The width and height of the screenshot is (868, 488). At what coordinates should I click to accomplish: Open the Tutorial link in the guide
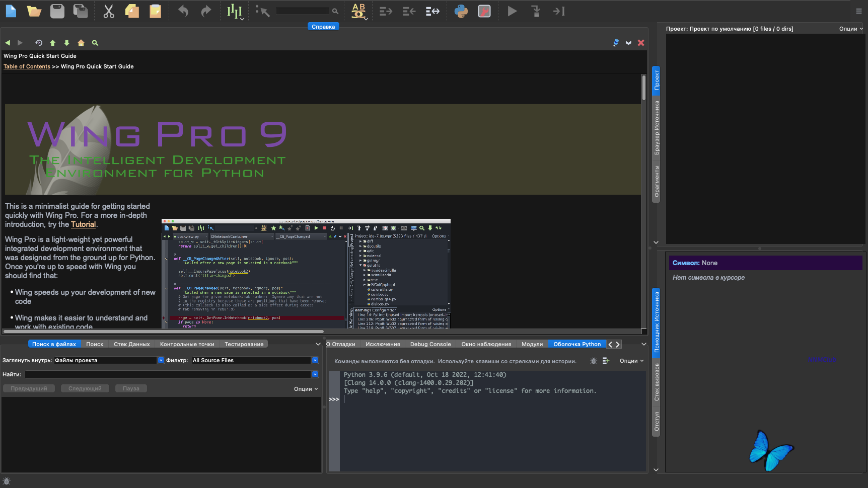pos(84,224)
